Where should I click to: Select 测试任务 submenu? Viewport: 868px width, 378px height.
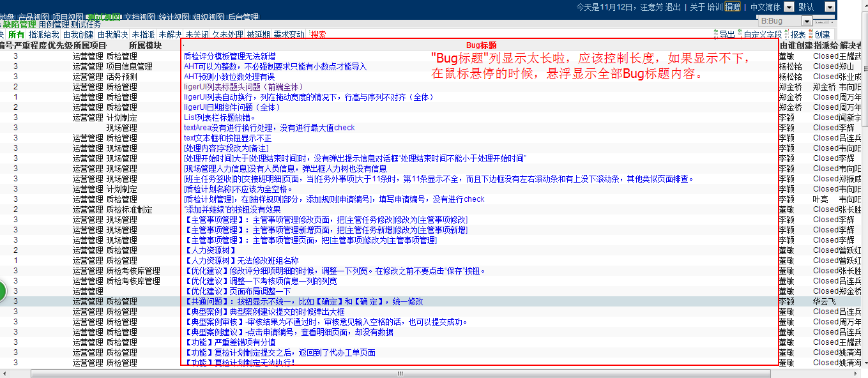click(86, 24)
